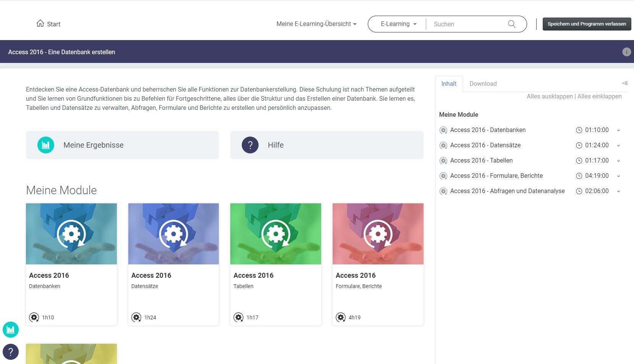This screenshot has width=634, height=364.
Task: Switch to the Download tab
Action: click(483, 84)
